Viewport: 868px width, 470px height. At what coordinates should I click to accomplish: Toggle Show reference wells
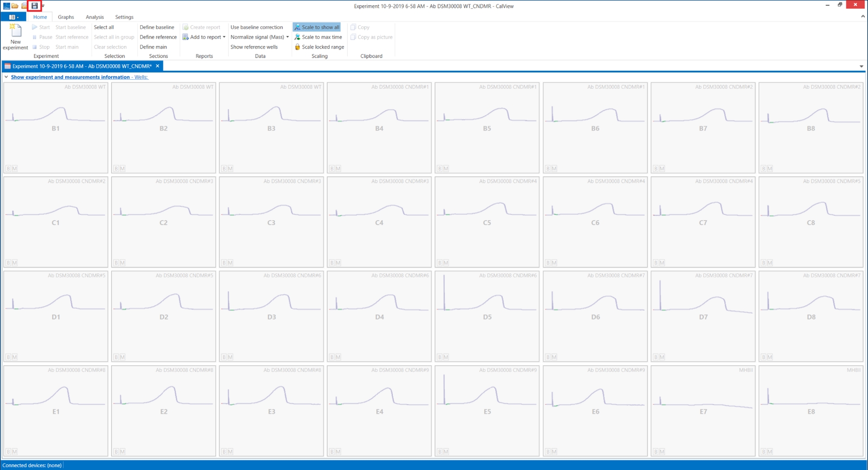click(254, 47)
